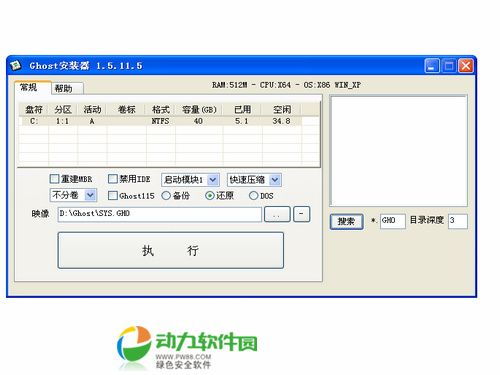
Task: Select the 还原 radio button
Action: pyautogui.click(x=210, y=196)
